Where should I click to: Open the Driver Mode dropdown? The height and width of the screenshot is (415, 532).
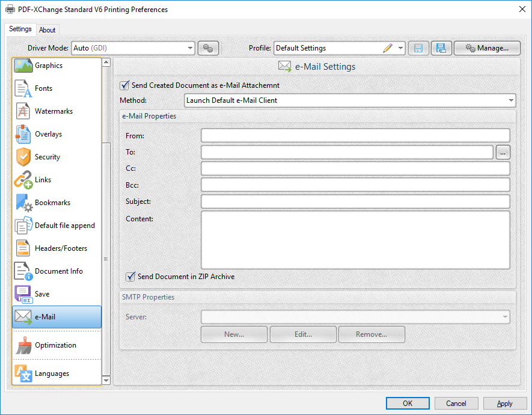(x=133, y=48)
